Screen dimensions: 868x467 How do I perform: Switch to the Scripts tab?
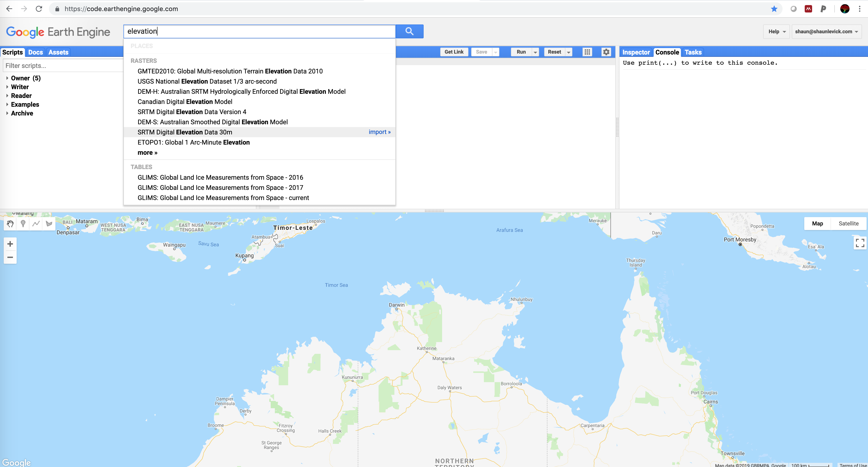point(12,52)
